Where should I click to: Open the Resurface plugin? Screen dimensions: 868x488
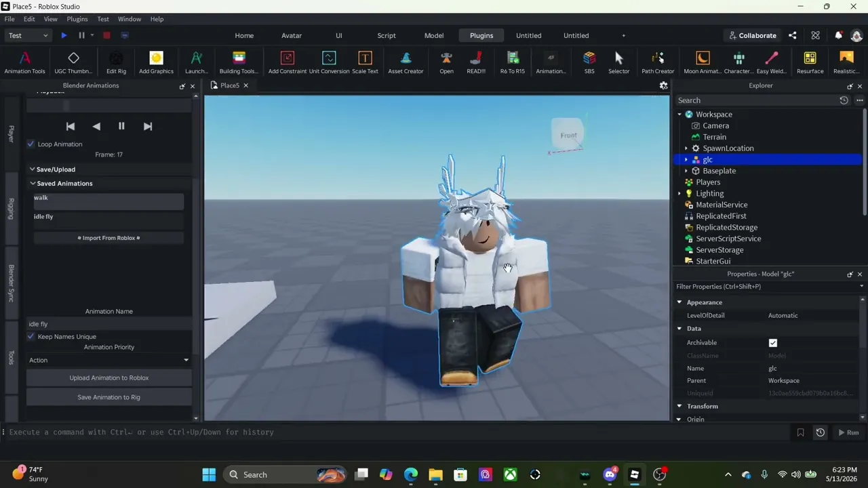point(810,62)
